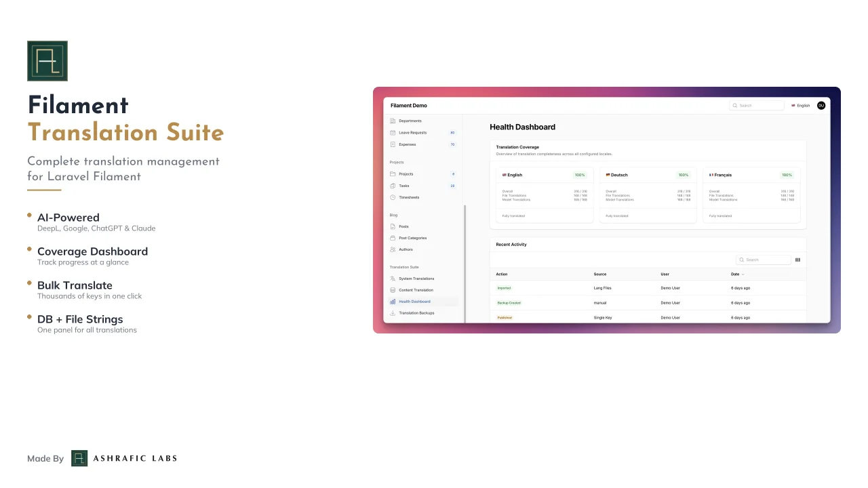Click 6 days ago in Backup Created row
Image resolution: width=868 pixels, height=488 pixels.
741,303
